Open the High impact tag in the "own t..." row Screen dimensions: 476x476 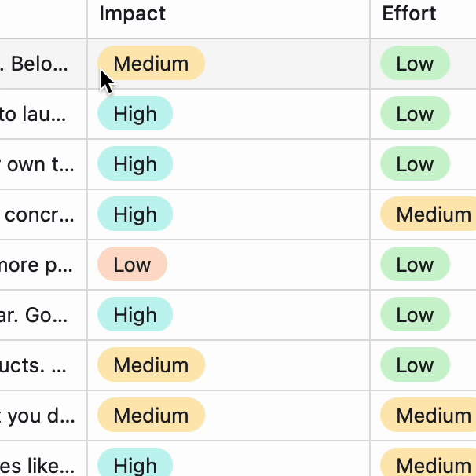click(135, 164)
